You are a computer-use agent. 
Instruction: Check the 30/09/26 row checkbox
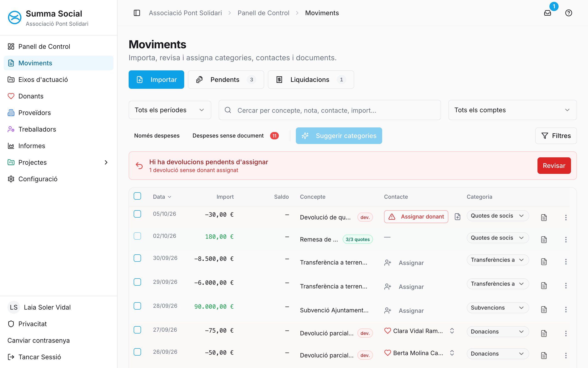click(x=137, y=258)
